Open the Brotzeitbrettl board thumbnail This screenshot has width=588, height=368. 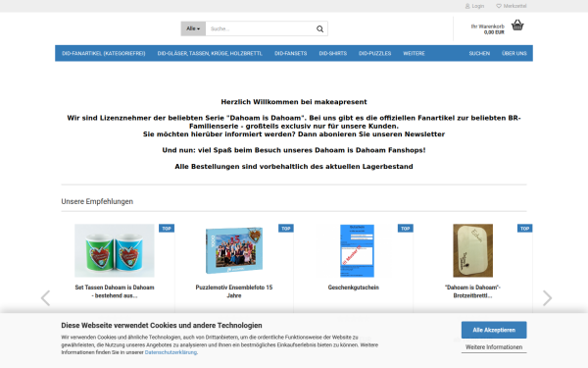pos(473,250)
